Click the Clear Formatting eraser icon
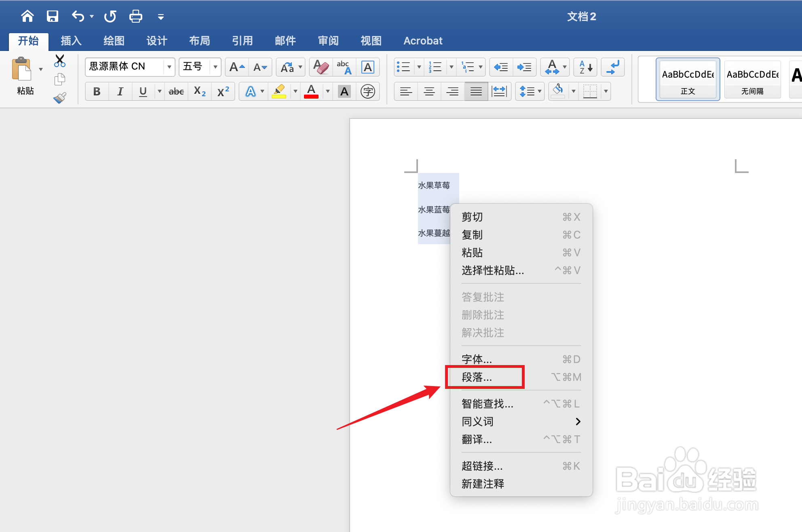 [x=321, y=67]
